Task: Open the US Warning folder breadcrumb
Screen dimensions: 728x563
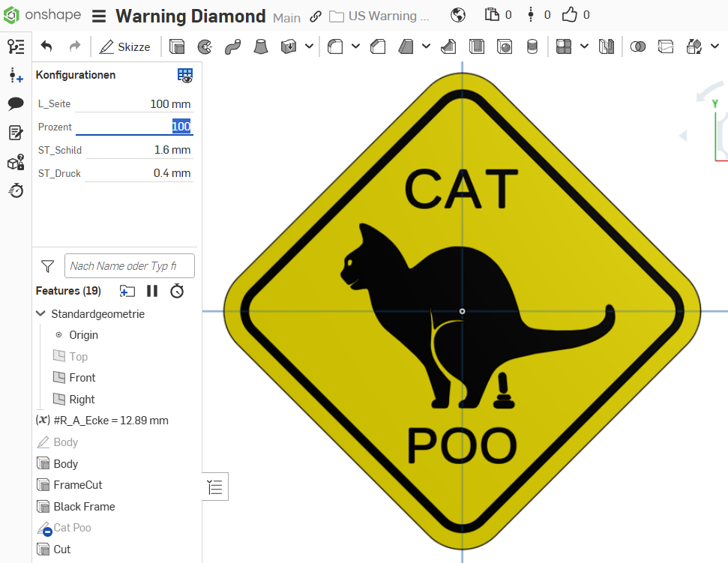Action: 379,16
